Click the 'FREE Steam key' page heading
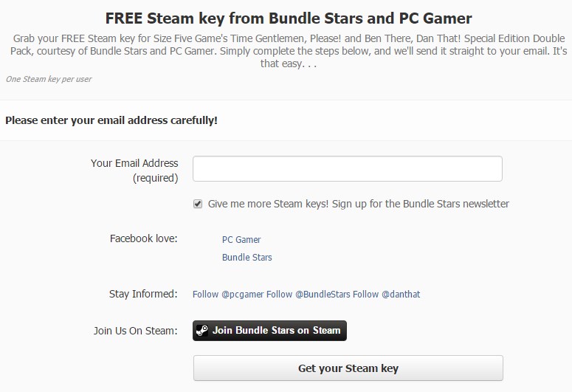Image resolution: width=572 pixels, height=392 pixels. 289,18
